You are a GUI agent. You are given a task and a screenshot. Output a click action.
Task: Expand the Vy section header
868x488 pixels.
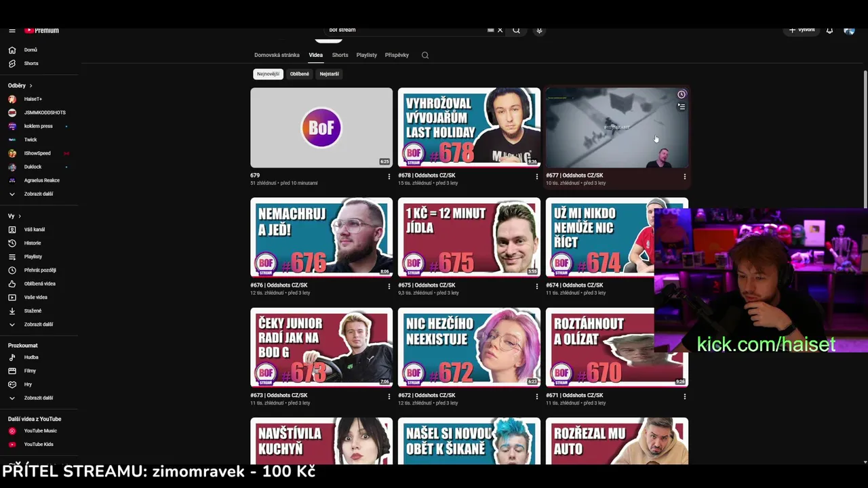coord(15,216)
